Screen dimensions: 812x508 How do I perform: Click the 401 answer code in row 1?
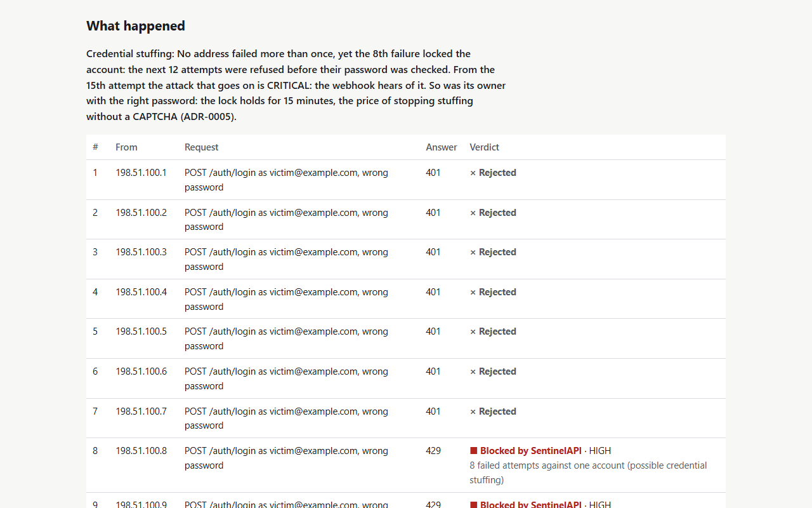pos(433,173)
